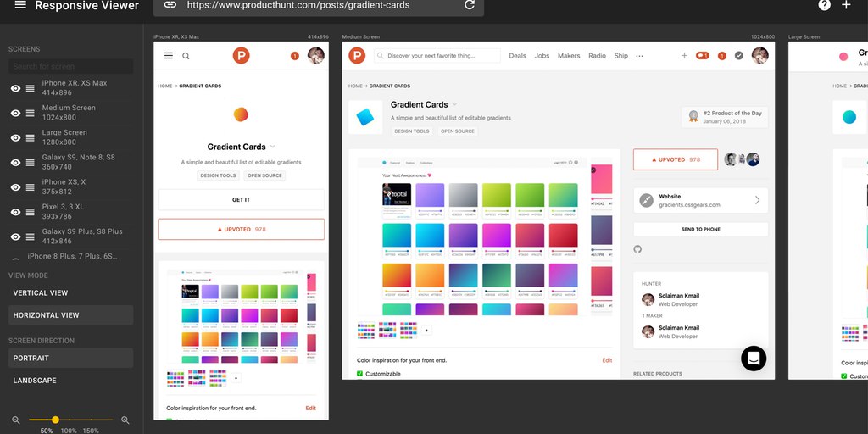
Task: Open Website gradients.cssgears.com chevron
Action: (757, 200)
